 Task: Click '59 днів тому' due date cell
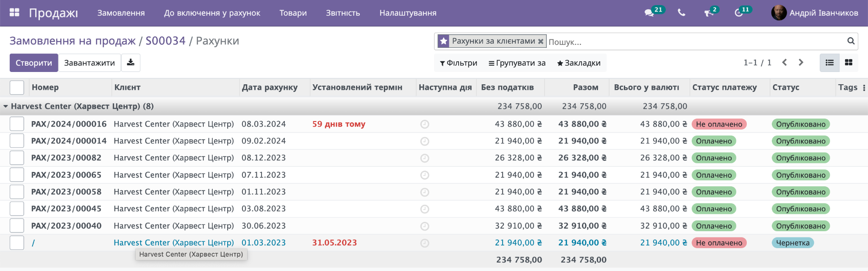tap(339, 124)
